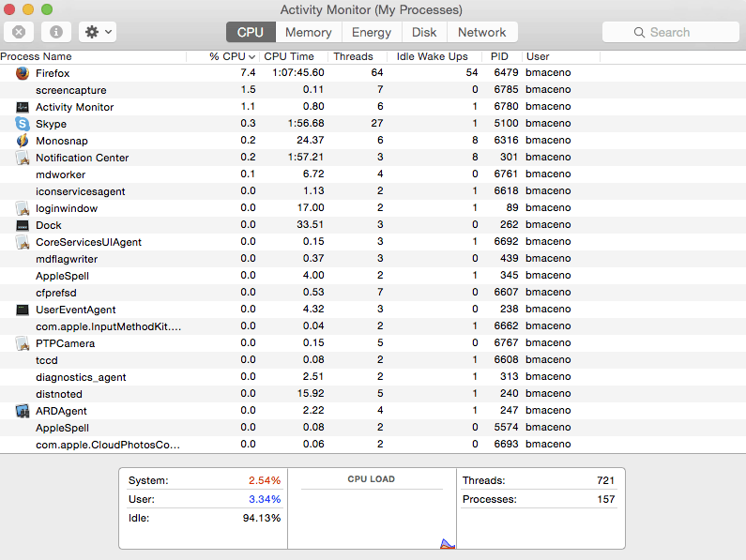Select the distnoted process row
Screen dimensions: 746x560
[x=373, y=394]
